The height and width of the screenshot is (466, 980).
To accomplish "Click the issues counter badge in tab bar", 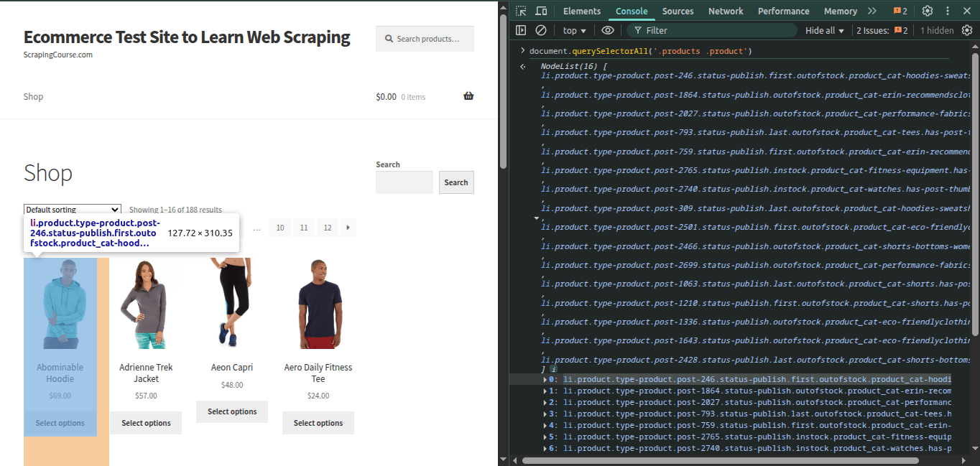I will point(900,11).
